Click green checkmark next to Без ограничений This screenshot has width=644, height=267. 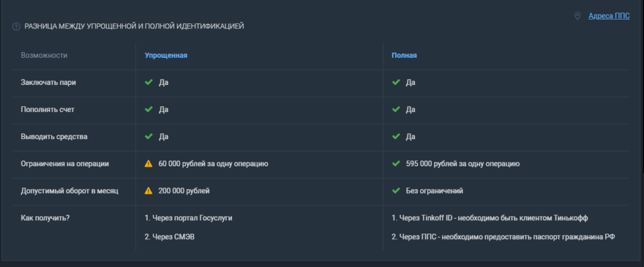[x=396, y=191]
